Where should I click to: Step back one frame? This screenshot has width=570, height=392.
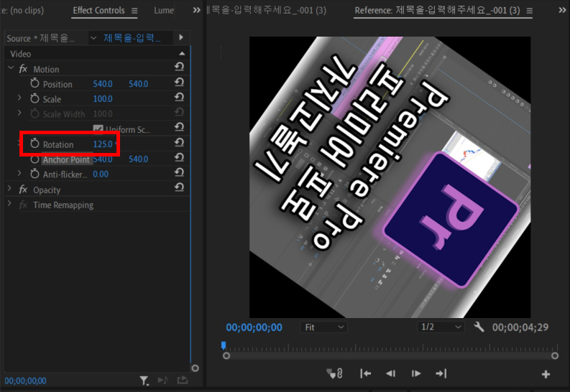coord(390,373)
